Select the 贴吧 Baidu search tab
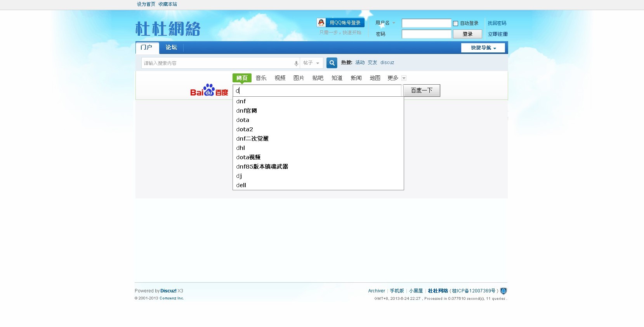The height and width of the screenshot is (327, 644). pos(318,78)
